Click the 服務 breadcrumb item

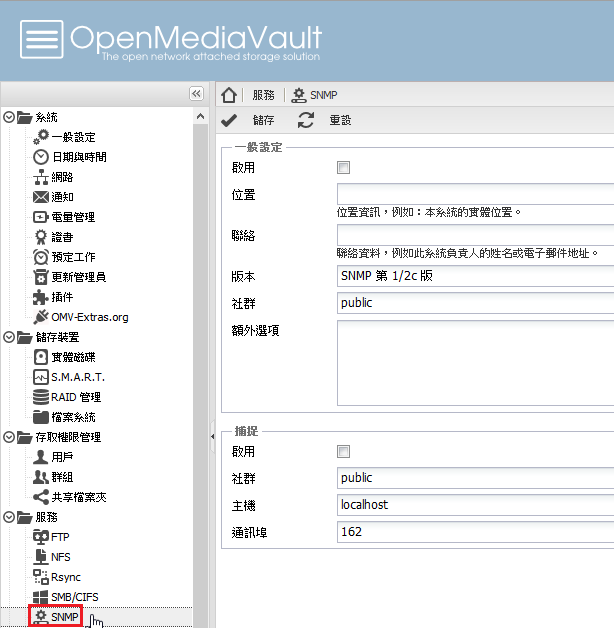pos(263,95)
